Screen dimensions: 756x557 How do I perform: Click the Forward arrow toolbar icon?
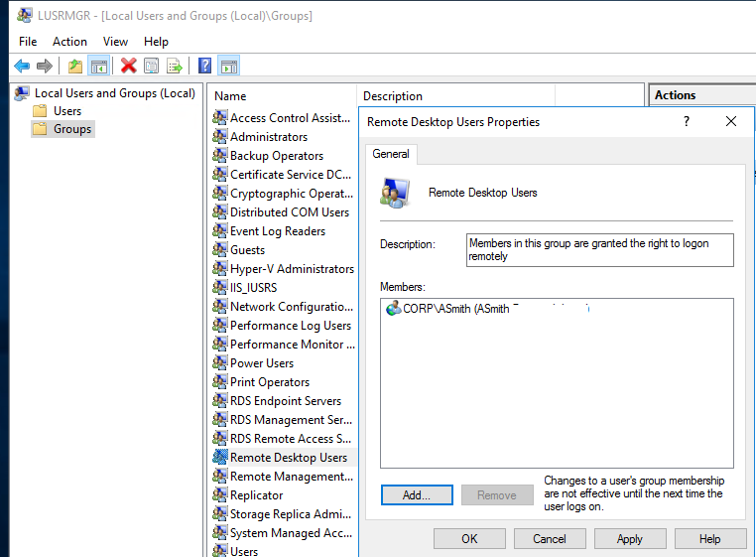[45, 66]
